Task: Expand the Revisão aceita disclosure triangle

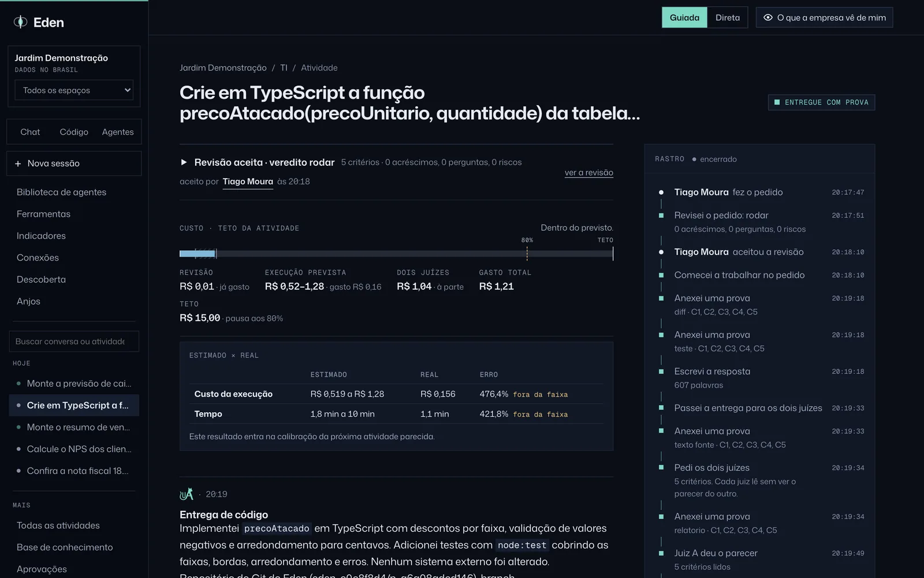Action: click(184, 162)
